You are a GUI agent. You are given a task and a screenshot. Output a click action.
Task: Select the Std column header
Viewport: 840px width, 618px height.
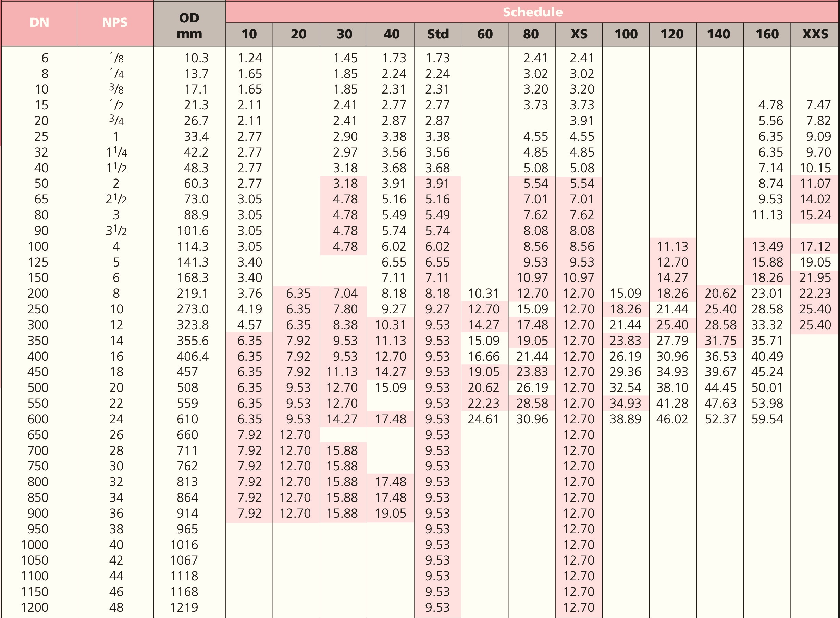pos(437,34)
